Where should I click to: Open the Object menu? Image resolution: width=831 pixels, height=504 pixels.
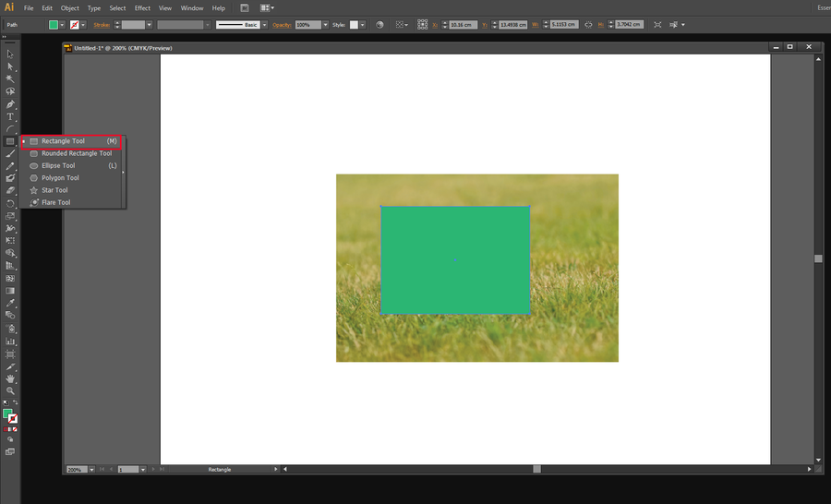click(x=70, y=7)
